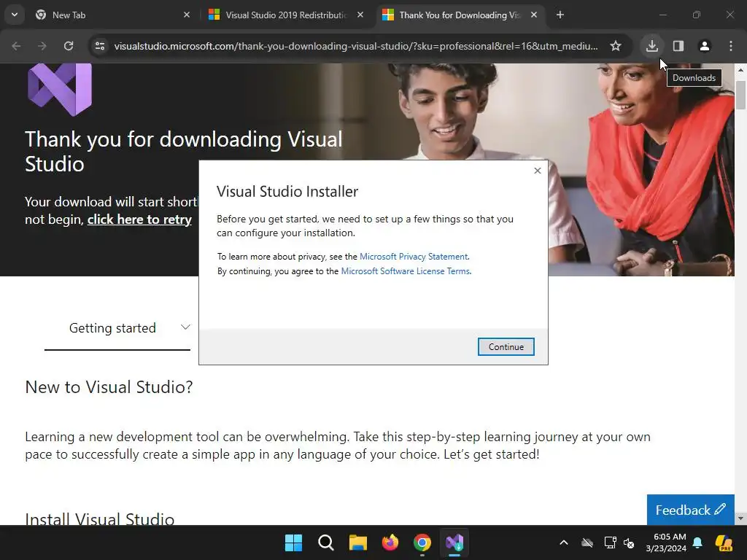Click Continue in Visual Studio Installer dialog
Viewport: 747px width, 560px height.
tap(506, 346)
